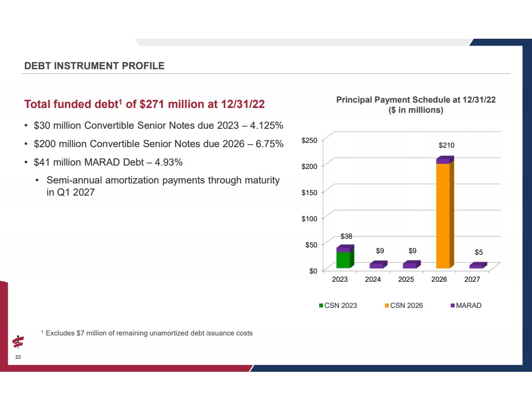Click the CSN 2023 legend text
The height and width of the screenshot is (411, 532).
[340, 305]
